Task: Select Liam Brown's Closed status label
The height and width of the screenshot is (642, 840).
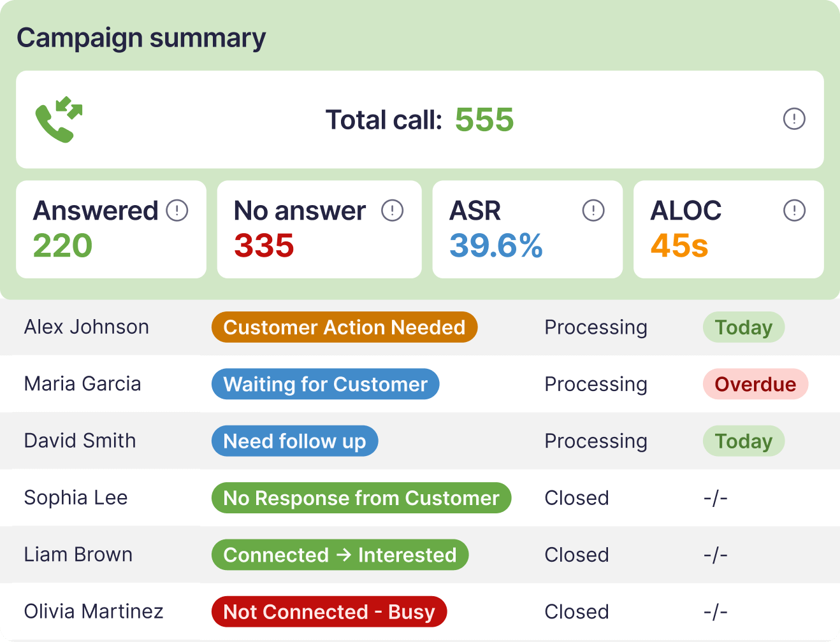Action: [576, 554]
